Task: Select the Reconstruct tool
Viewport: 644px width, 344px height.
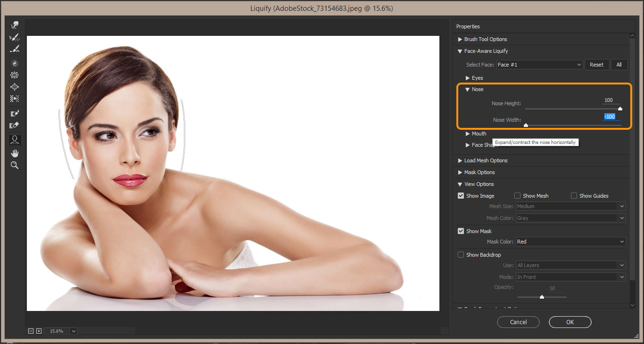Action: [15, 37]
